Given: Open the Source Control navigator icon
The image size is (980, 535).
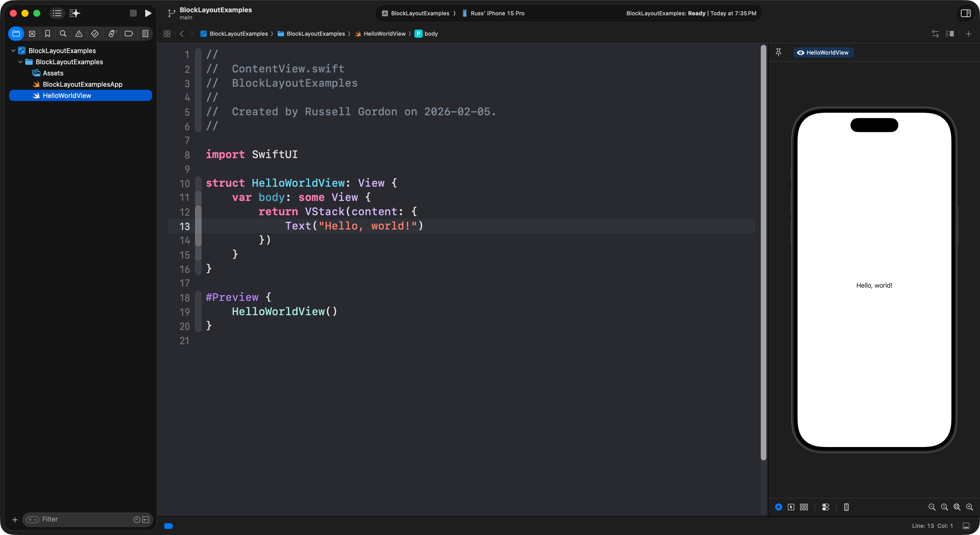Looking at the screenshot, I should coord(32,34).
